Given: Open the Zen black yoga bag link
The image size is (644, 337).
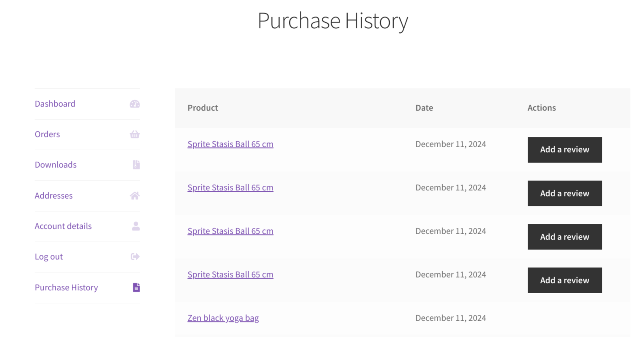Looking at the screenshot, I should (x=223, y=318).
